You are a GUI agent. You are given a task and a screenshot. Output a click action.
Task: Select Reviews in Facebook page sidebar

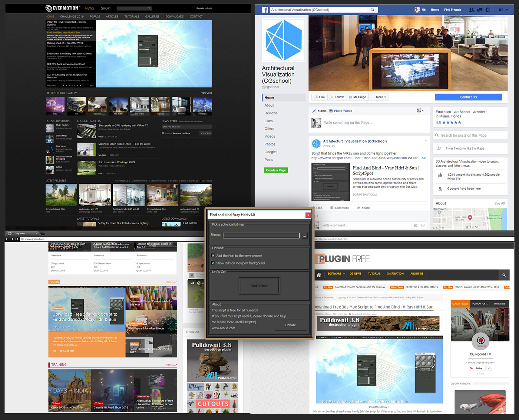(x=271, y=113)
